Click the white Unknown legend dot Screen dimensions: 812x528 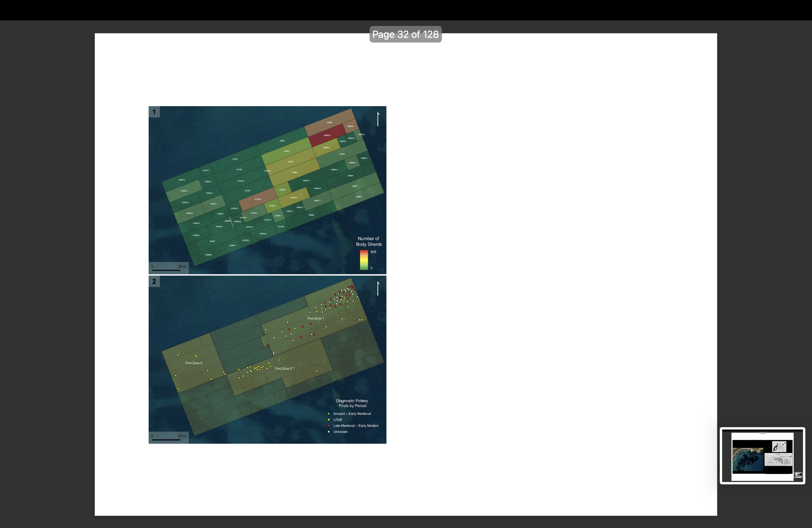coord(329,432)
